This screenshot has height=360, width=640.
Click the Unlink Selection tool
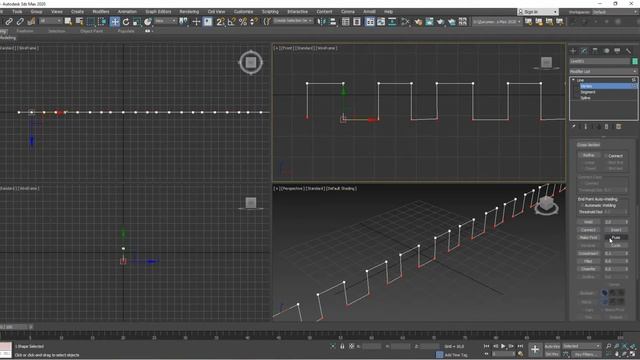coord(20,22)
